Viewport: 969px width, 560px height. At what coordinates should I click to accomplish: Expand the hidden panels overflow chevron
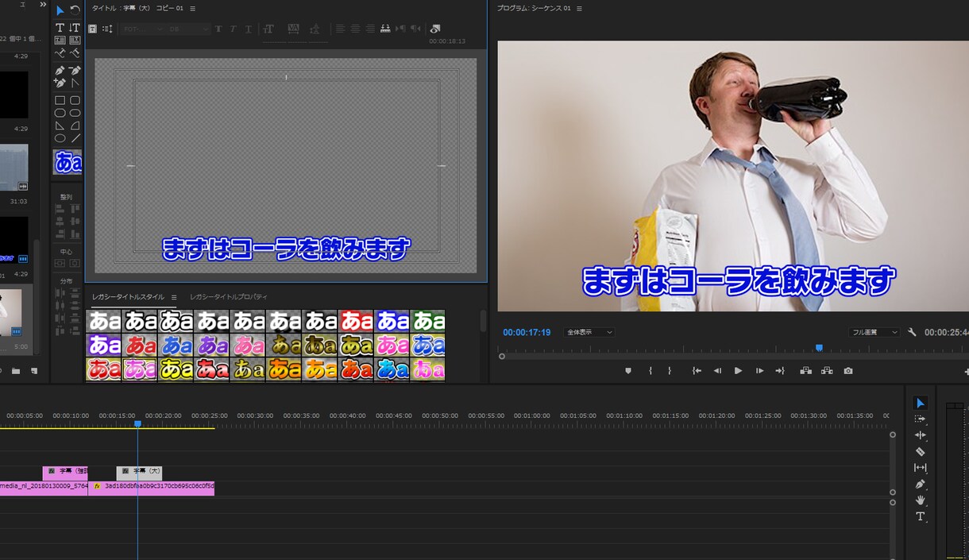pos(43,5)
